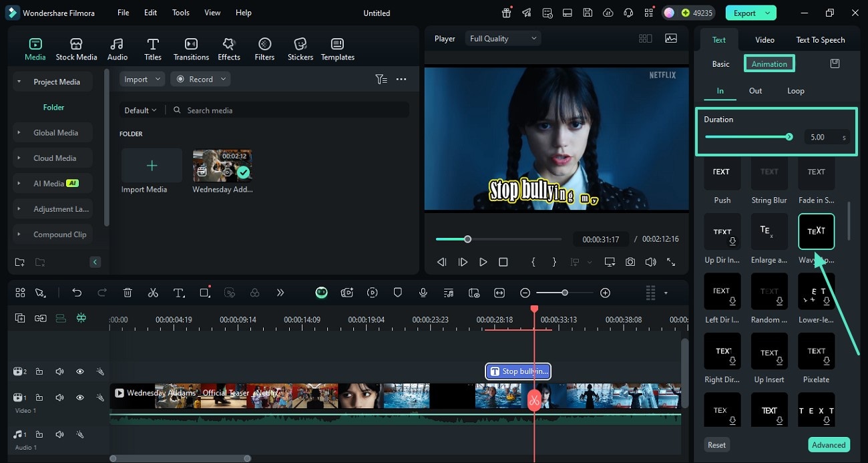Click the cloud upload icon in title bar
This screenshot has width=868, height=463.
click(x=608, y=13)
